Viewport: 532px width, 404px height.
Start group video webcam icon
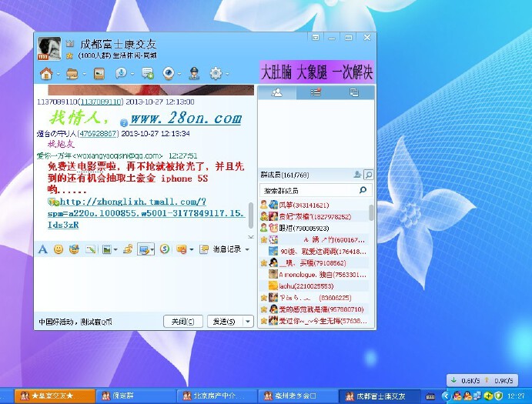click(x=169, y=73)
